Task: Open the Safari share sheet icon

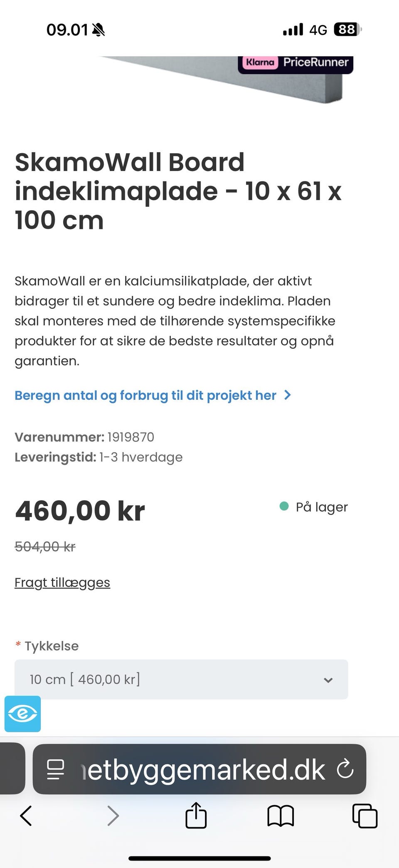Action: (x=196, y=816)
